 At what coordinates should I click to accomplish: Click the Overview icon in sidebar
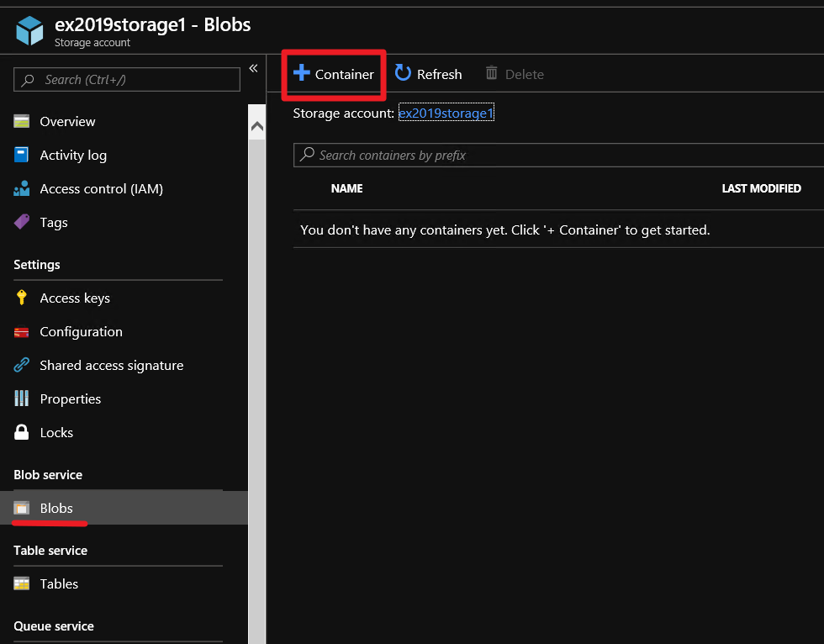(22, 121)
